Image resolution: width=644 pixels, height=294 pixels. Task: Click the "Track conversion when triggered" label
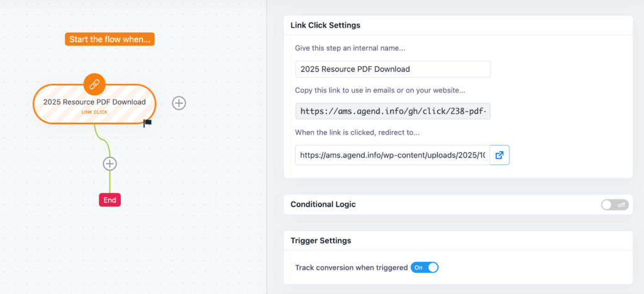tap(352, 268)
